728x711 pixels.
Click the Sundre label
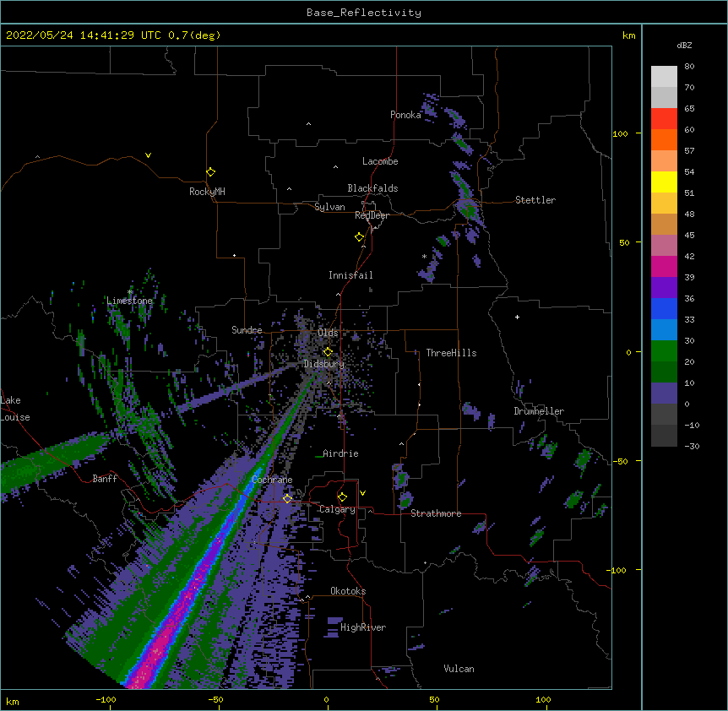coord(247,330)
